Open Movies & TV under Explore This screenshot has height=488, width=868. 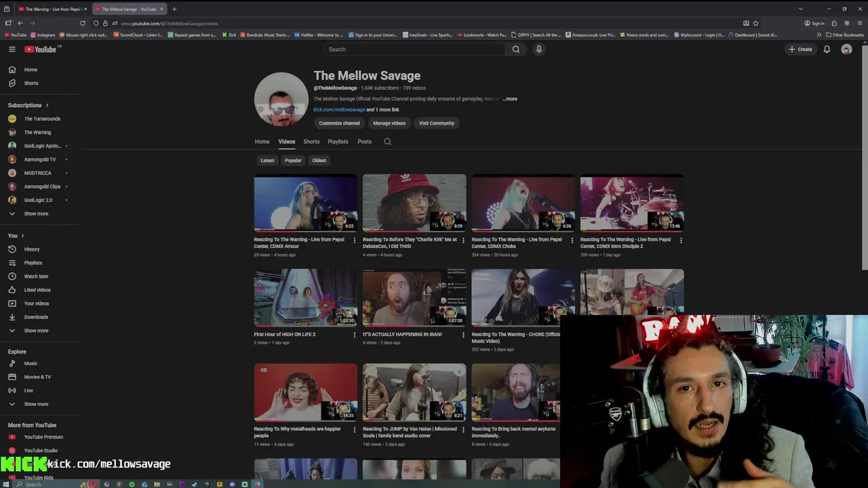pyautogui.click(x=37, y=377)
